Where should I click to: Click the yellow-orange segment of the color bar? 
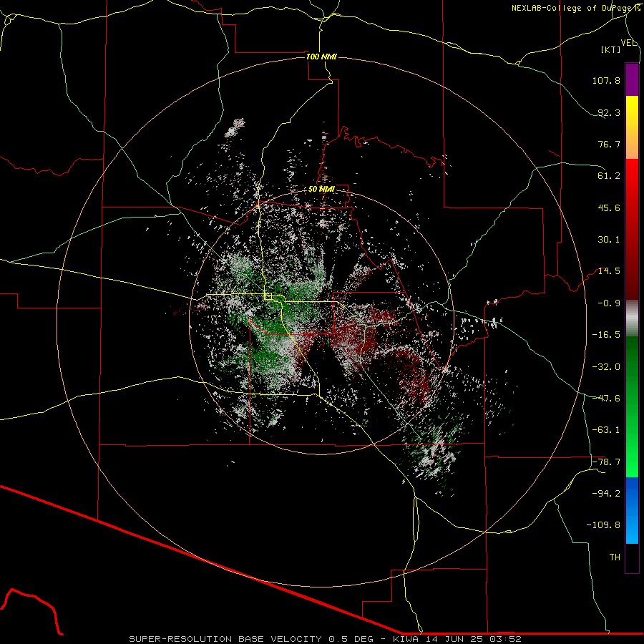(632, 127)
